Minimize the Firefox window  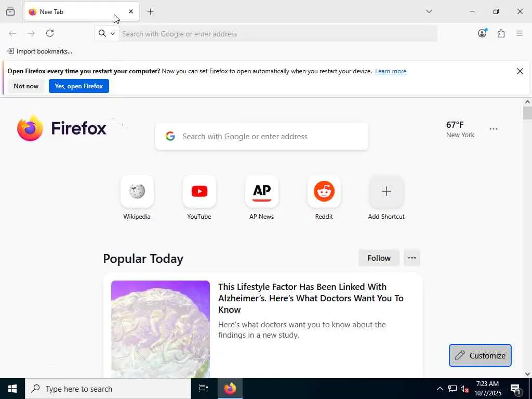(x=472, y=11)
